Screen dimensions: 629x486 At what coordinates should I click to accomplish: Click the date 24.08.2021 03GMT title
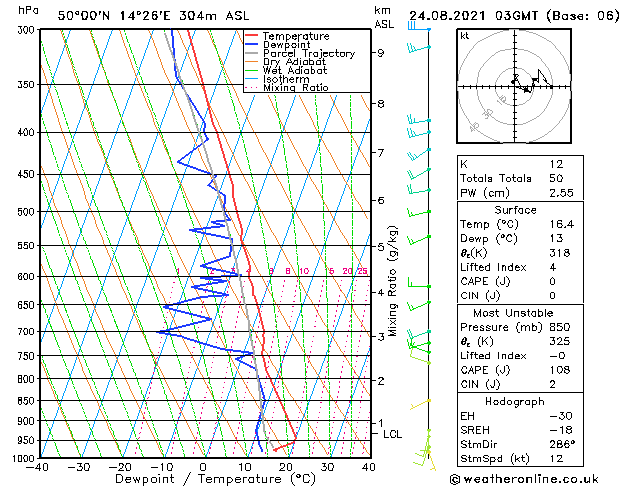(x=473, y=16)
